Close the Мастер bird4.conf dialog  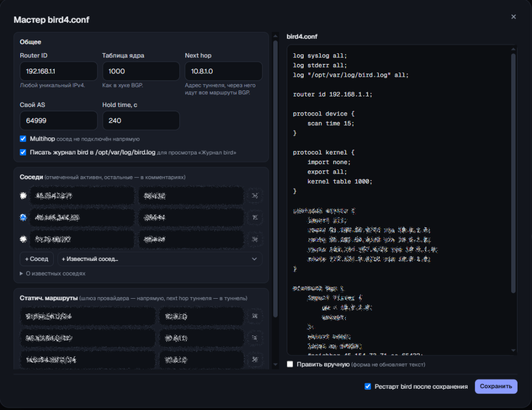tap(513, 17)
